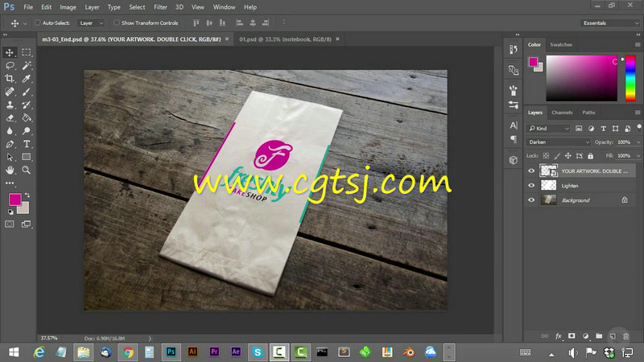This screenshot has width=644, height=362.
Task: Open the layer Kind filter dropdown
Action: (x=549, y=129)
